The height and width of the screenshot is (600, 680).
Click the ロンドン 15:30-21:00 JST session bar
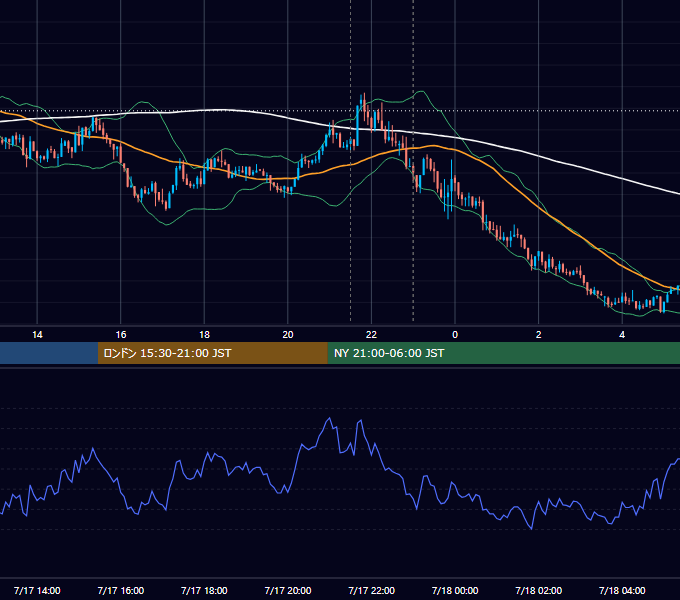pos(212,353)
